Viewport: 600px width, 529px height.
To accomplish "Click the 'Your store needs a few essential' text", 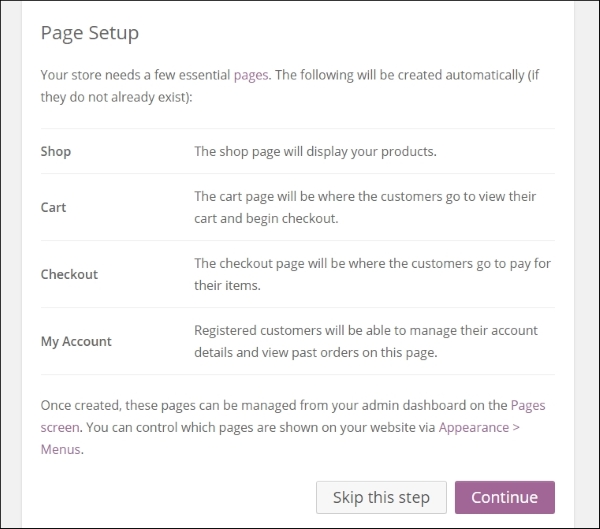I will point(135,75).
